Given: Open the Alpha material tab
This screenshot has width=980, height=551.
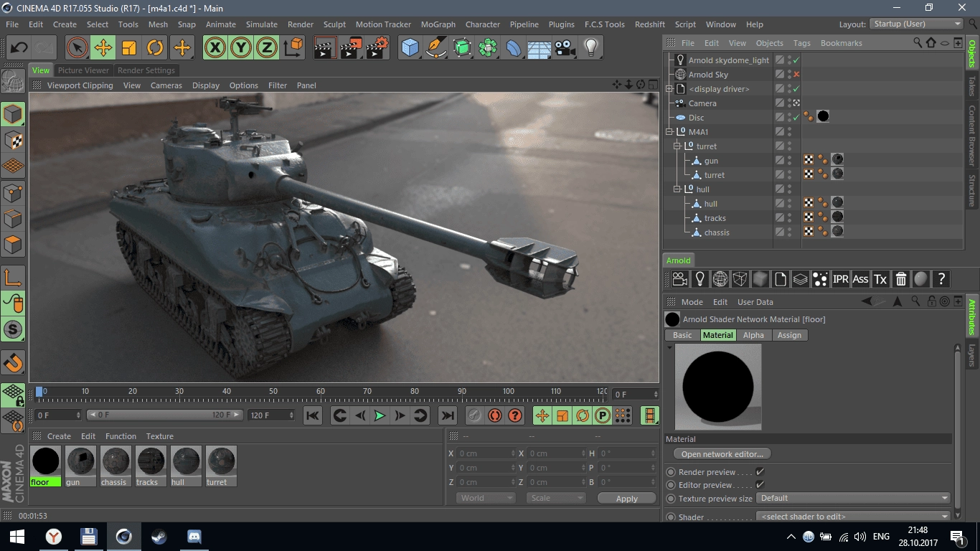Looking at the screenshot, I should [753, 335].
